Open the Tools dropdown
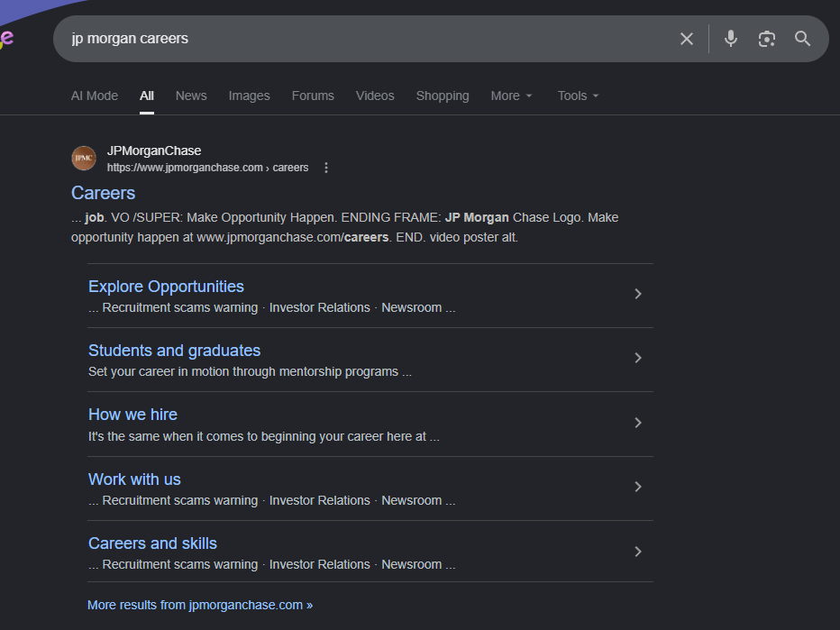Screen dimensions: 840x630 [578, 96]
